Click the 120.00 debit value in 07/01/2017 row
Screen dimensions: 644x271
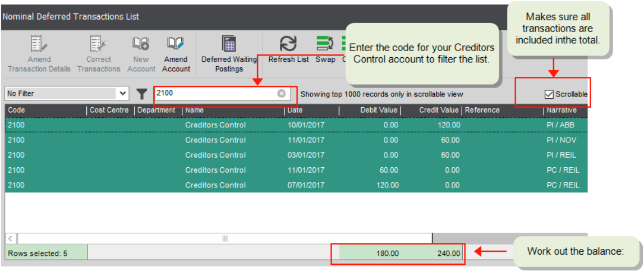[387, 185]
